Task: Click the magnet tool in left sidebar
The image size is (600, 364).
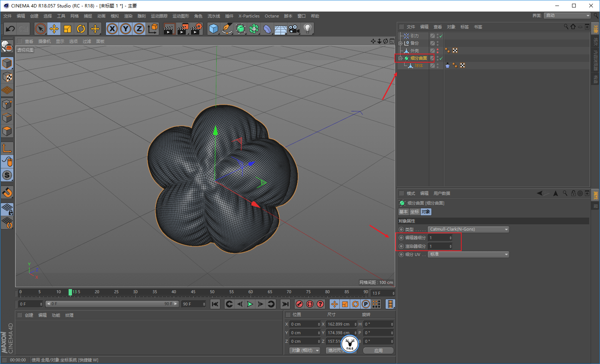Action: click(7, 193)
